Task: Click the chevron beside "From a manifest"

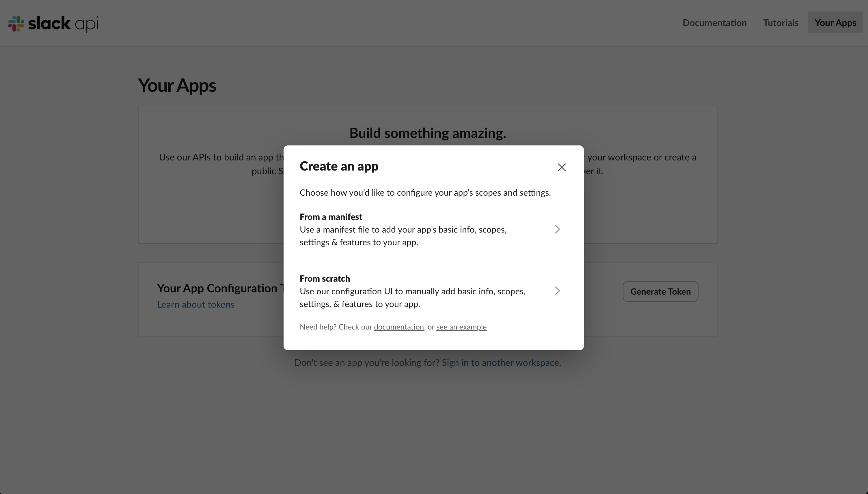Action: click(x=557, y=229)
